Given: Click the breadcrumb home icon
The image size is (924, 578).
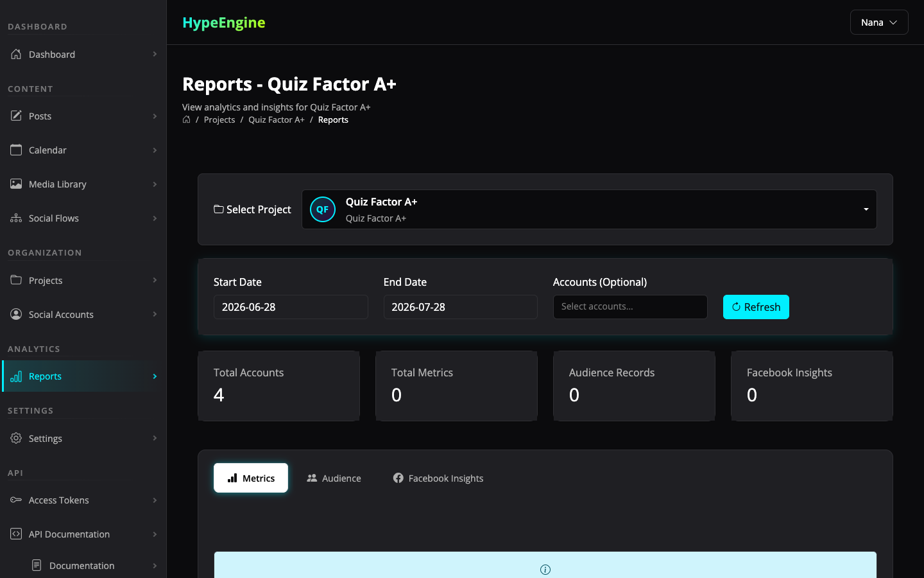Looking at the screenshot, I should 186,119.
